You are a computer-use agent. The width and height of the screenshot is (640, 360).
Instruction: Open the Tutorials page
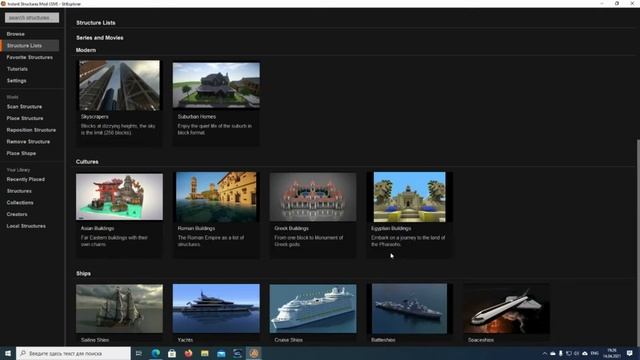tap(17, 69)
